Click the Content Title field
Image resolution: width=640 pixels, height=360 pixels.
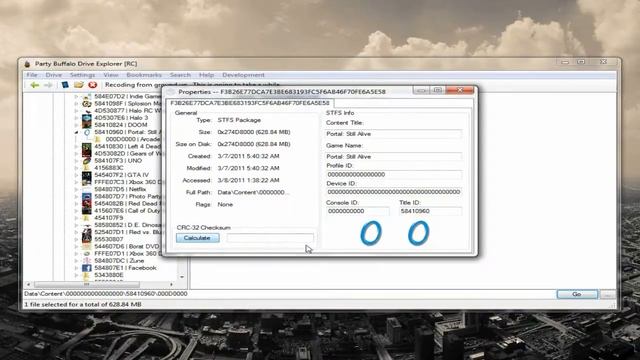pyautogui.click(x=393, y=134)
